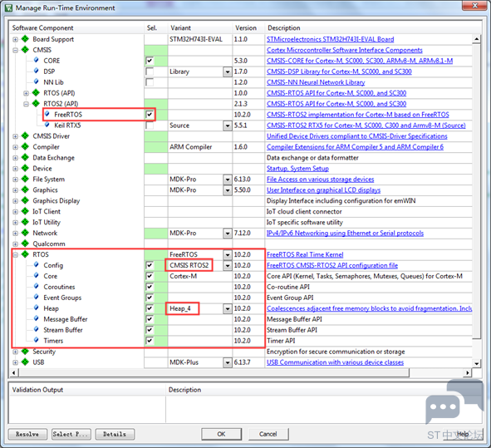The width and height of the screenshot is (491, 448).
Task: Click the Version column header
Action: tap(249, 28)
